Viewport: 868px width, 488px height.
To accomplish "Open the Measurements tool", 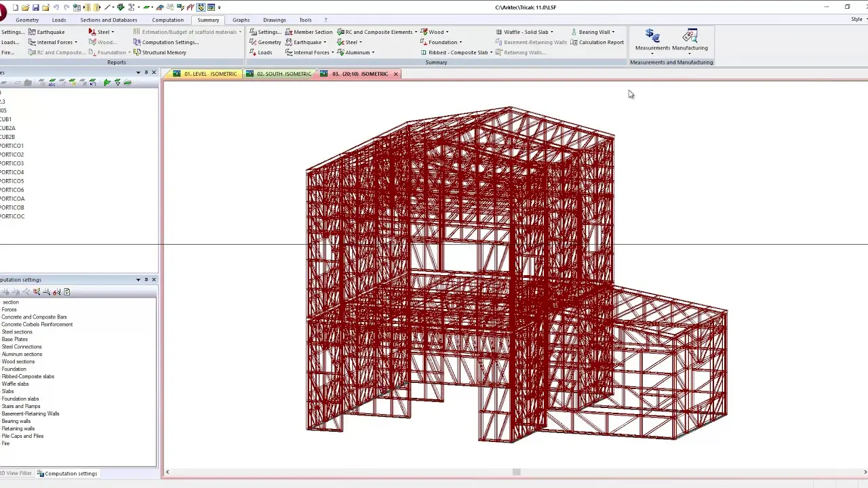I will tap(652, 41).
